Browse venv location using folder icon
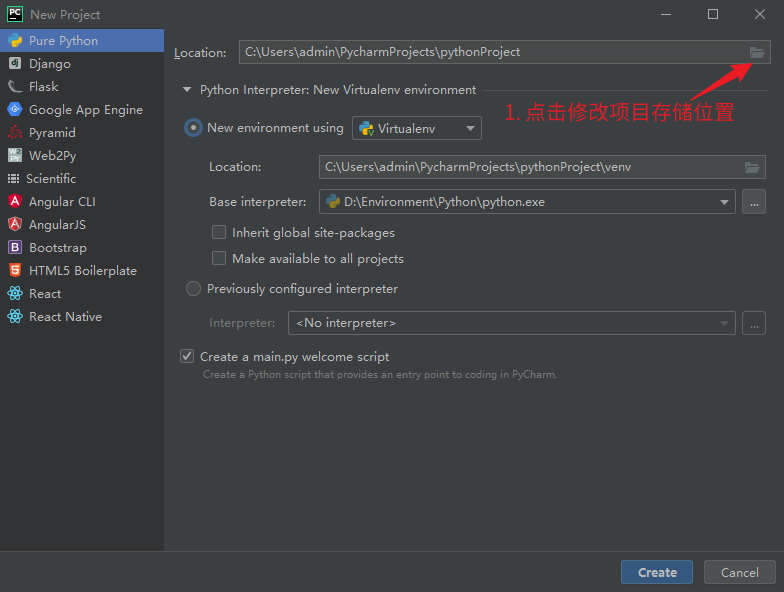This screenshot has height=592, width=784. tap(752, 167)
